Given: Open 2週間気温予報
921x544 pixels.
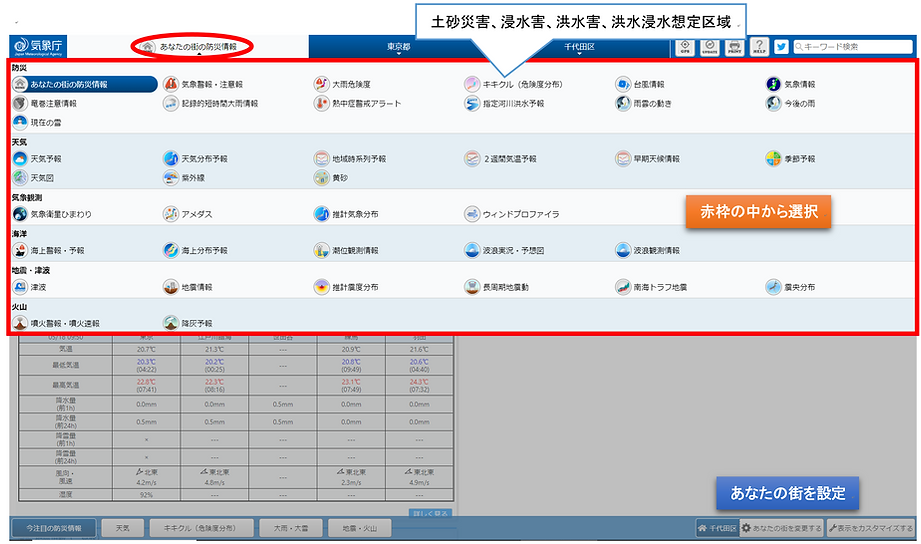Looking at the screenshot, I should pos(500,159).
